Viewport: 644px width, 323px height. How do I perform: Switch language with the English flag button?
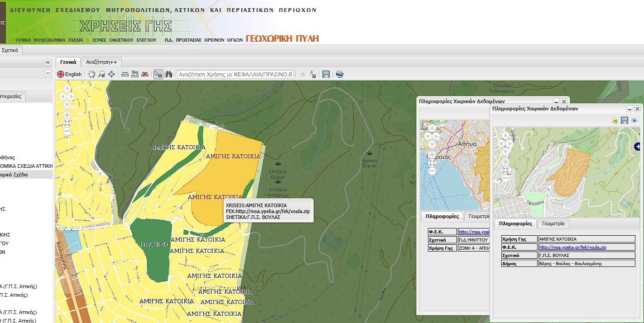(x=69, y=74)
